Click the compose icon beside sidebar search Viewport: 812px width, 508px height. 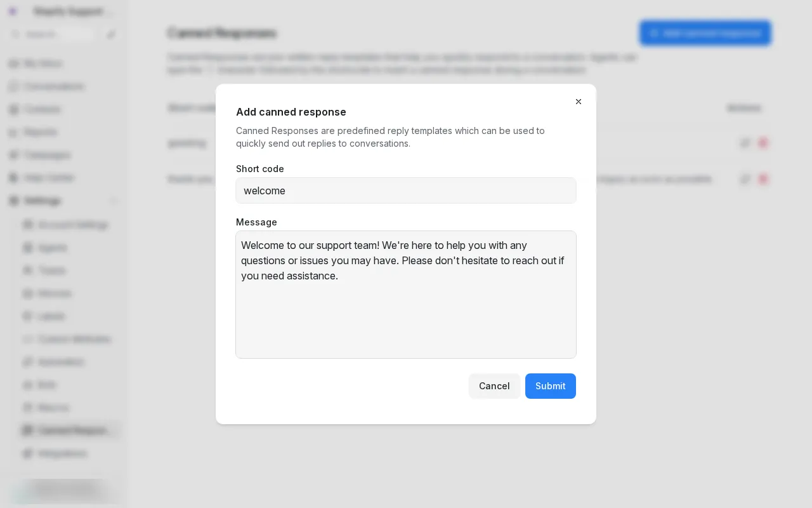[111, 34]
